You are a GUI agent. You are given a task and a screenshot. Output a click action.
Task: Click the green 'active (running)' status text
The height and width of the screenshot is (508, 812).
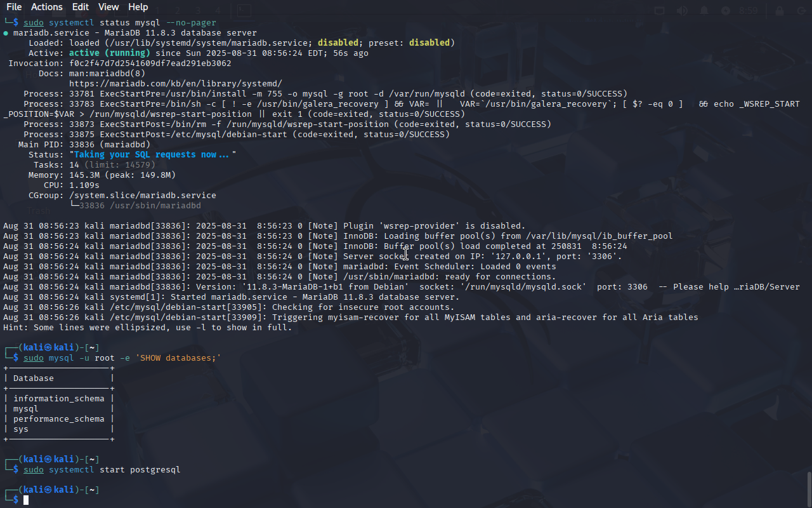(110, 53)
